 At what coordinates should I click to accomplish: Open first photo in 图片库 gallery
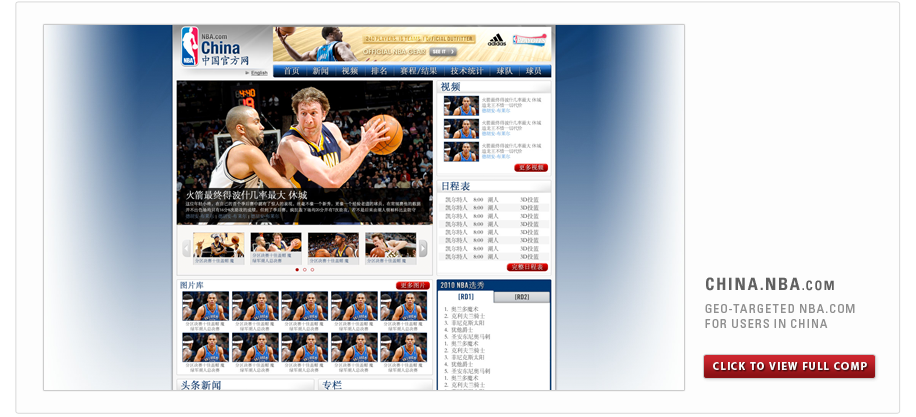205,305
